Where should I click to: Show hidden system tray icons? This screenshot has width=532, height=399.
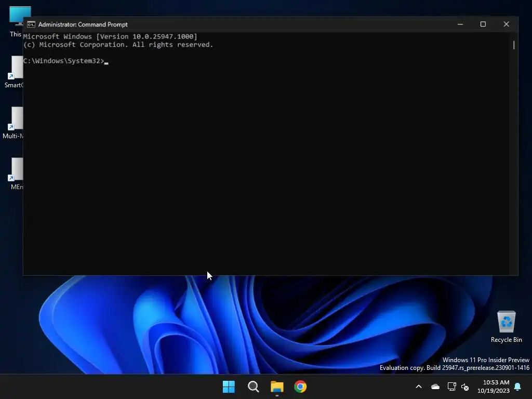419,387
